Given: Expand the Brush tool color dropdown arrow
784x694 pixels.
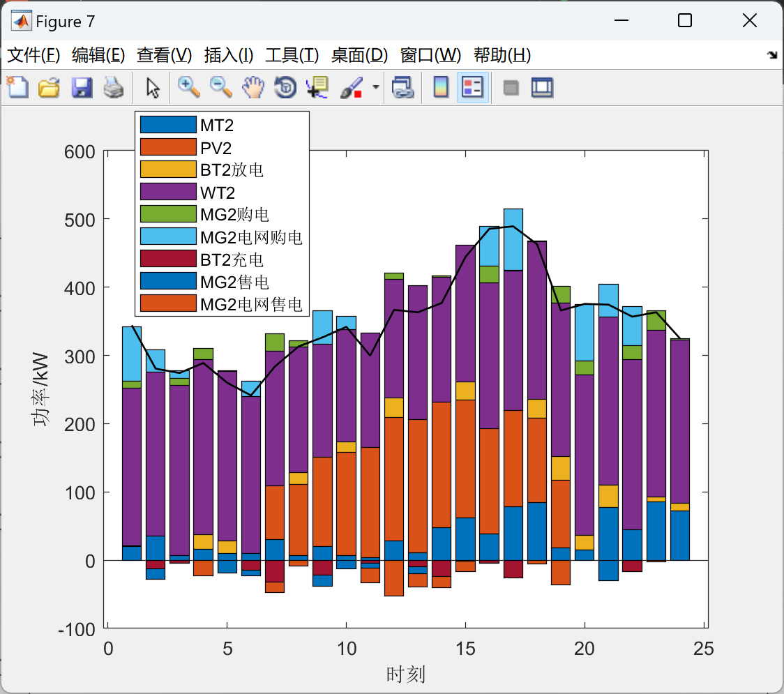Looking at the screenshot, I should click(376, 87).
